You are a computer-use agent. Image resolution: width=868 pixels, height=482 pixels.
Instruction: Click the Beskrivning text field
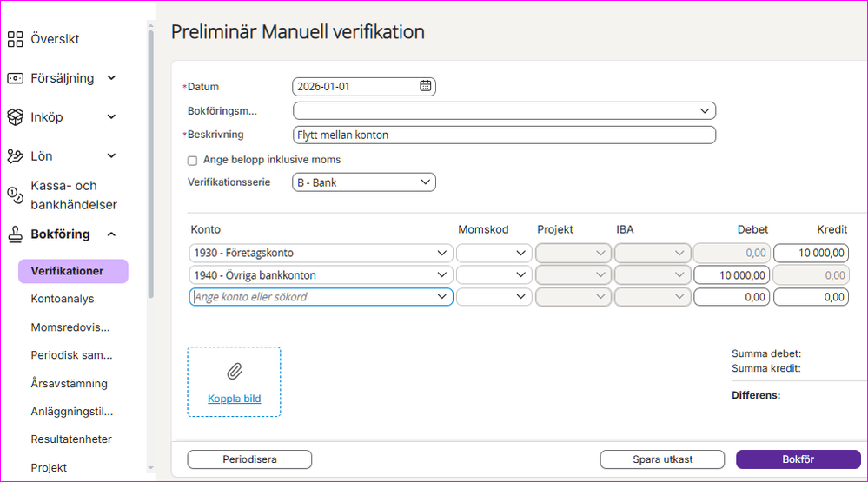(504, 135)
